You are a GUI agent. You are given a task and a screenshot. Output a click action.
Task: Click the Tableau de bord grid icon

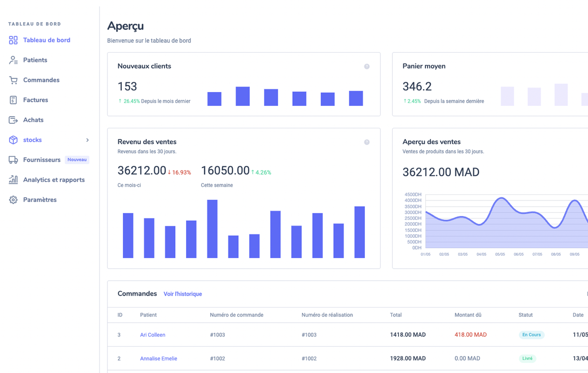[13, 40]
